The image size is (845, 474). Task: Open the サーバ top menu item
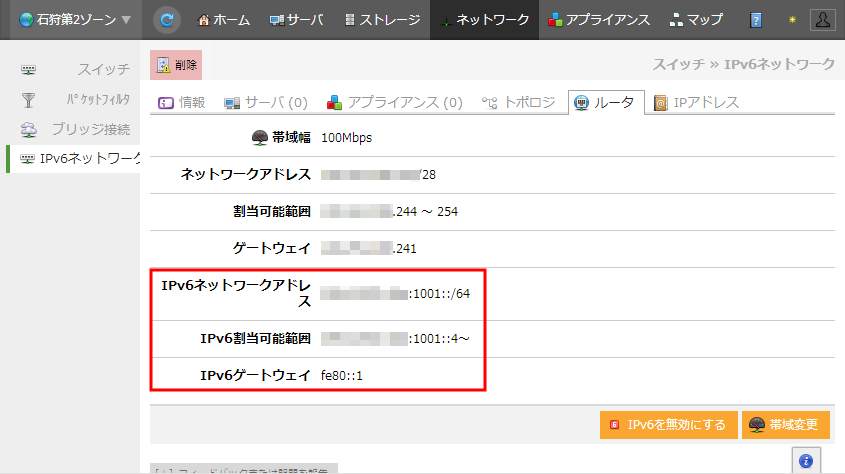pos(297,20)
